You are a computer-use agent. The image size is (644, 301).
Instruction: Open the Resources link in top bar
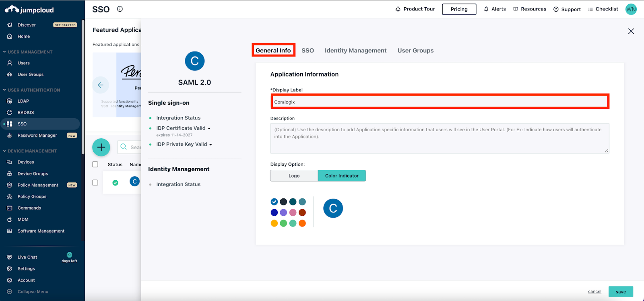coord(533,9)
